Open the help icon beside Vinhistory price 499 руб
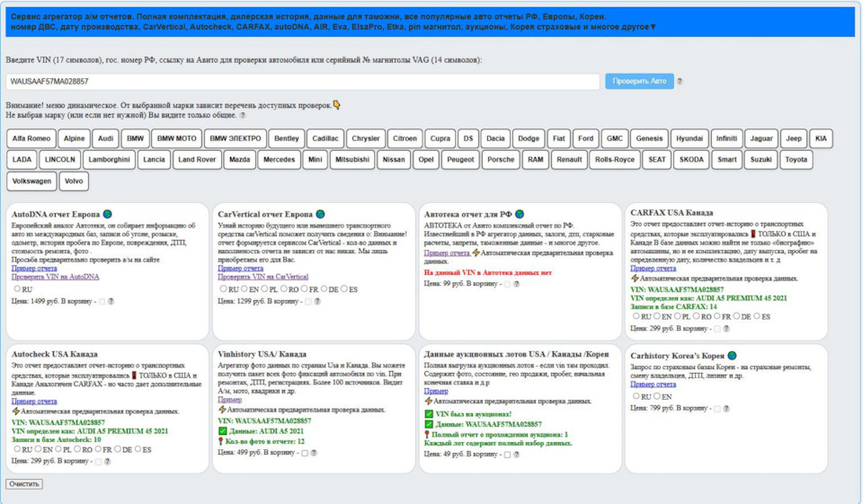The width and height of the screenshot is (863, 504). point(314,454)
